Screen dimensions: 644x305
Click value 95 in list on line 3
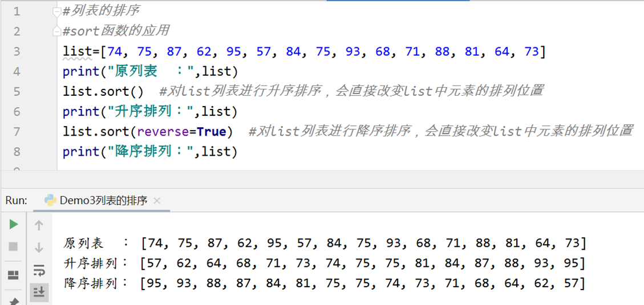[234, 52]
